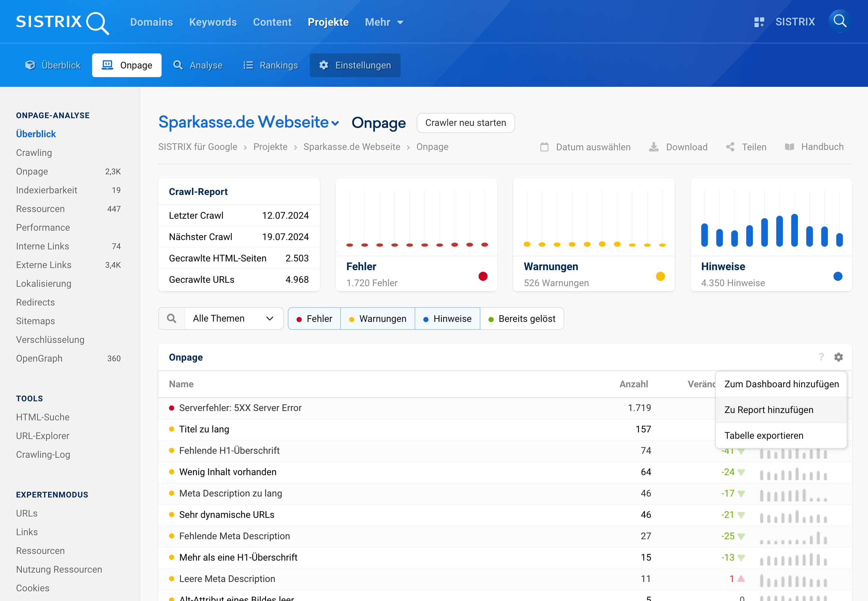This screenshot has width=868, height=601.
Task: Toggle the Hinweise filter
Action: coord(447,319)
